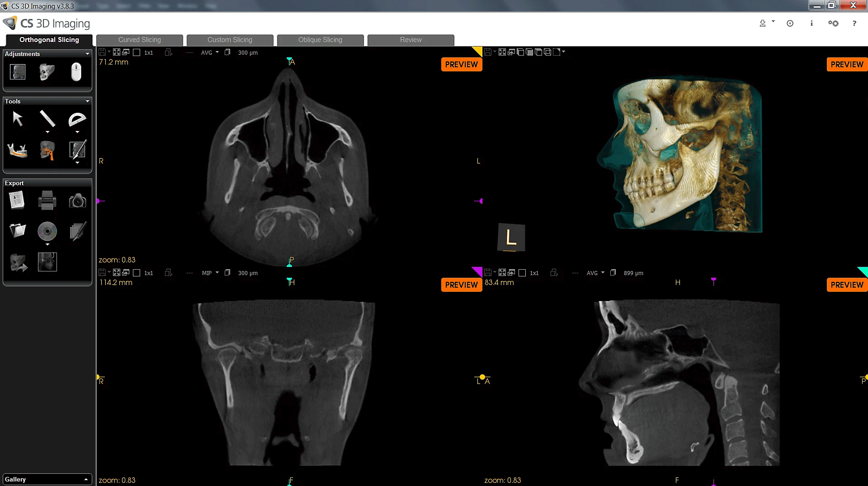Switch to the Oblique Slicing tab

point(320,40)
